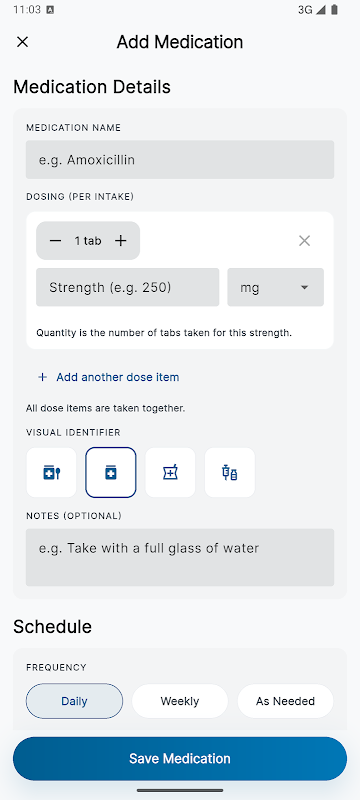Click the dropdown arrow beside mg

pos(304,287)
